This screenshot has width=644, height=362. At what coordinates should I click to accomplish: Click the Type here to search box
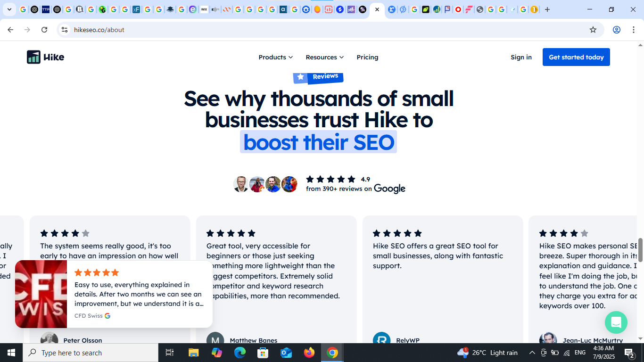[91, 353]
